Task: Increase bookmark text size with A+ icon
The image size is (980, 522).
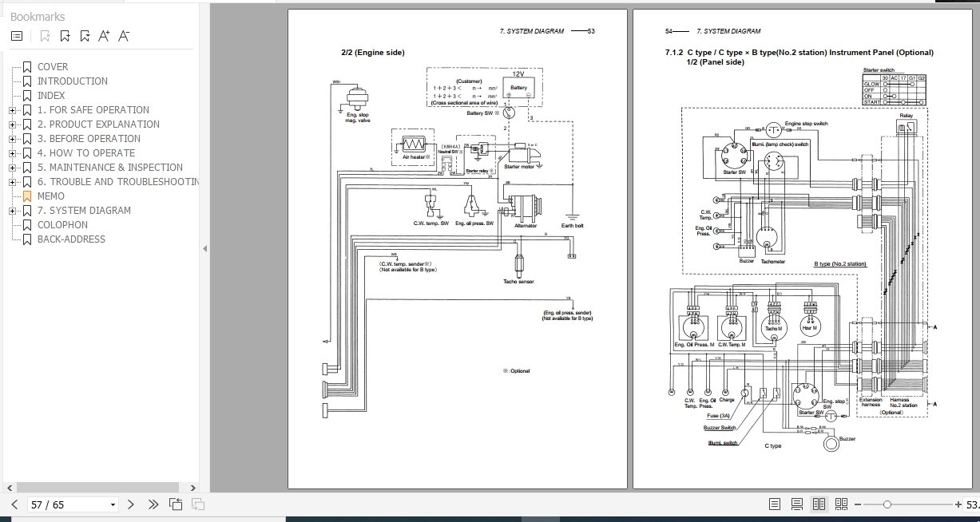Action: 104,35
